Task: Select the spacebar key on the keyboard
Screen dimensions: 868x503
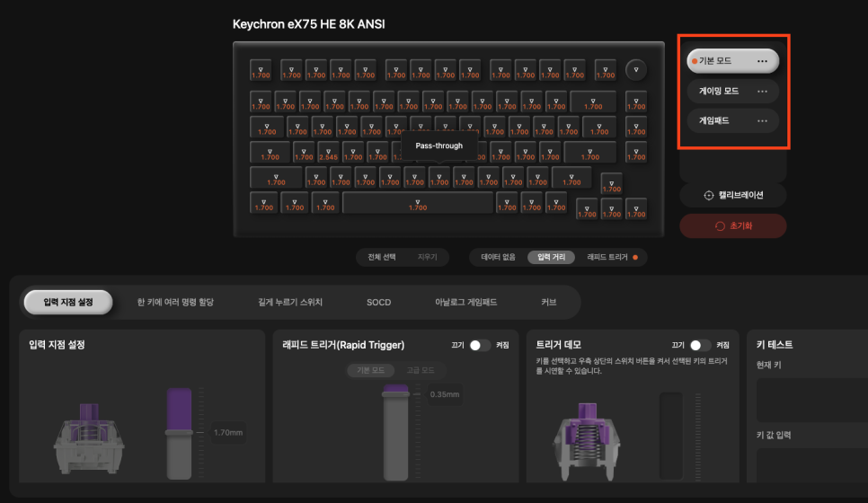Action: pos(418,203)
